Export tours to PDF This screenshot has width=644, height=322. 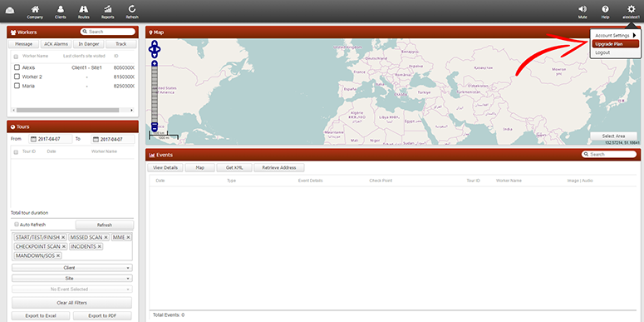[103, 316]
